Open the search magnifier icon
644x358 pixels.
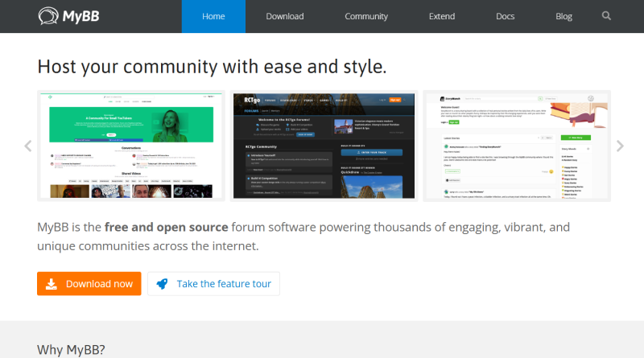click(606, 16)
